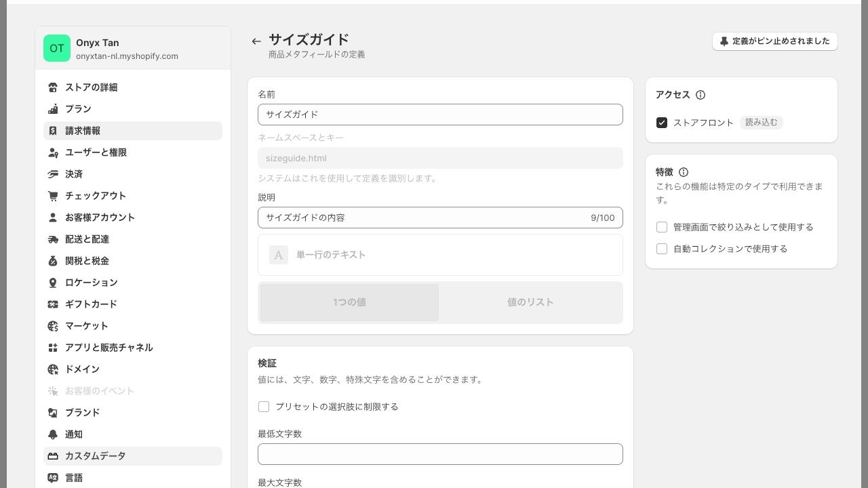Click the locations pin icon
This screenshot has height=488, width=868.
click(53, 283)
